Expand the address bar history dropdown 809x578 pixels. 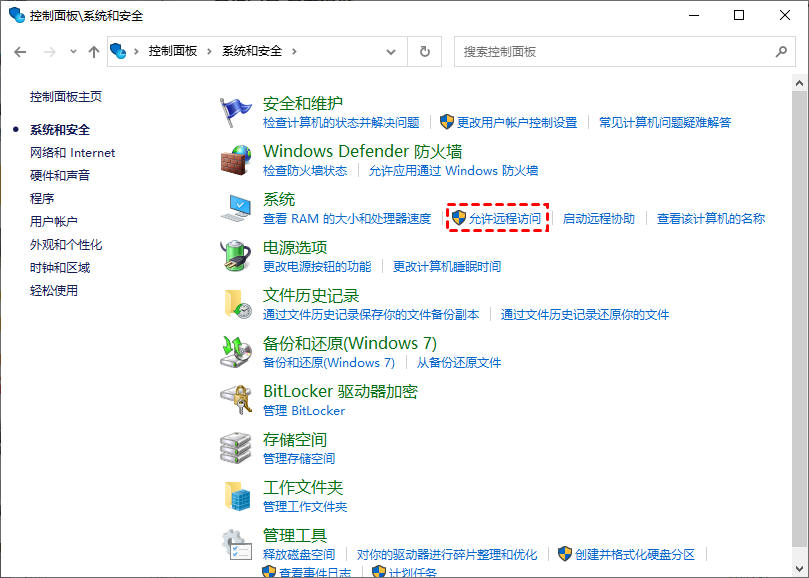[x=391, y=52]
